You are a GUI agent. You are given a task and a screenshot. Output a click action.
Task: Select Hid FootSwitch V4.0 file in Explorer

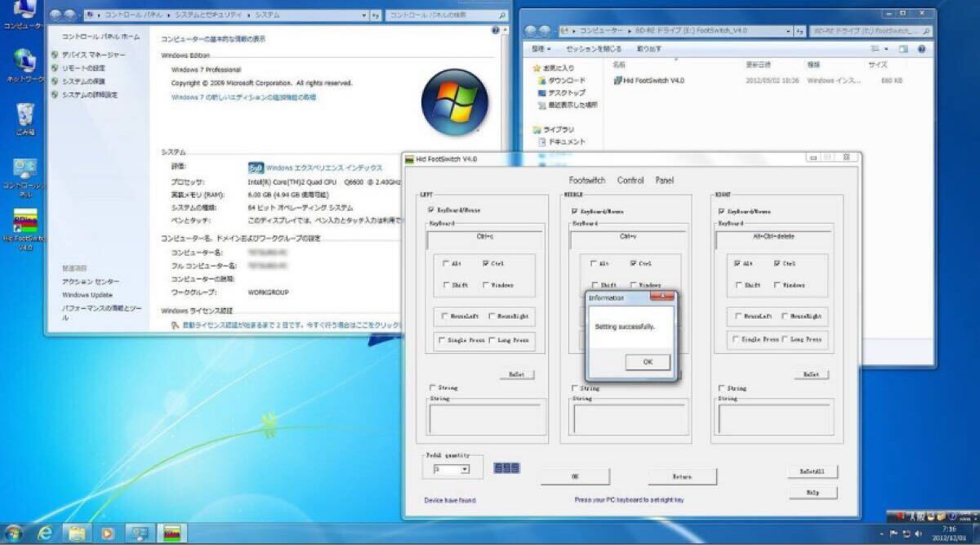coord(649,80)
